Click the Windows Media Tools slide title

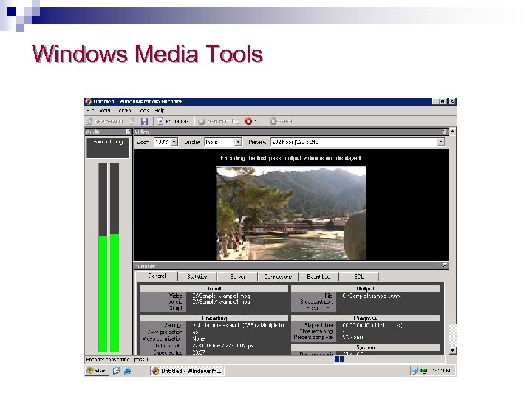pos(148,54)
